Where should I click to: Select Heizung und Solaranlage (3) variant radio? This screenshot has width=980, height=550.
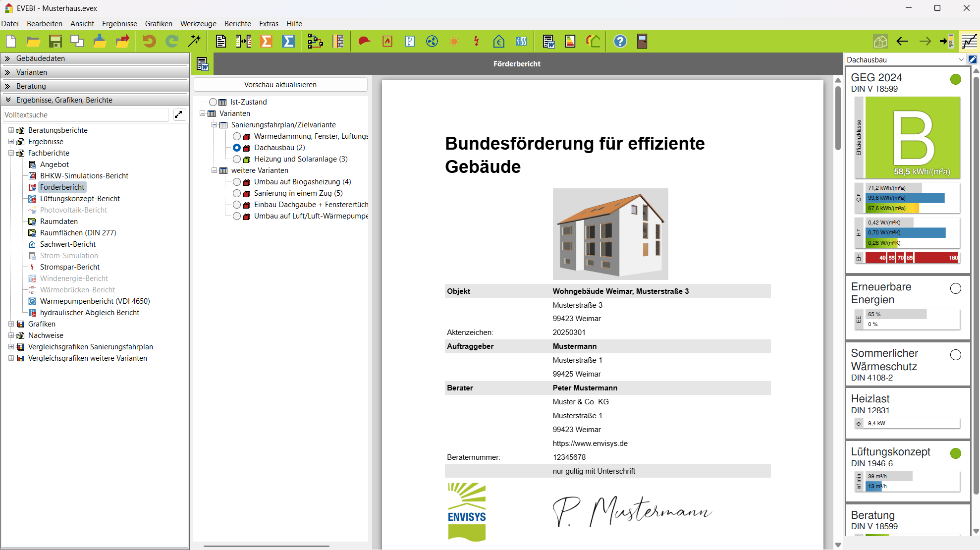237,159
